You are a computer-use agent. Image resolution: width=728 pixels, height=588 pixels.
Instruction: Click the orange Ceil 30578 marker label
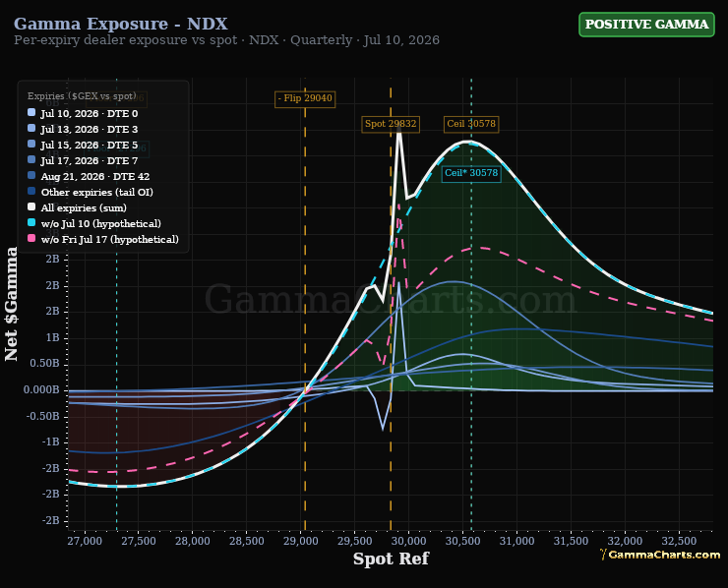[x=471, y=124]
